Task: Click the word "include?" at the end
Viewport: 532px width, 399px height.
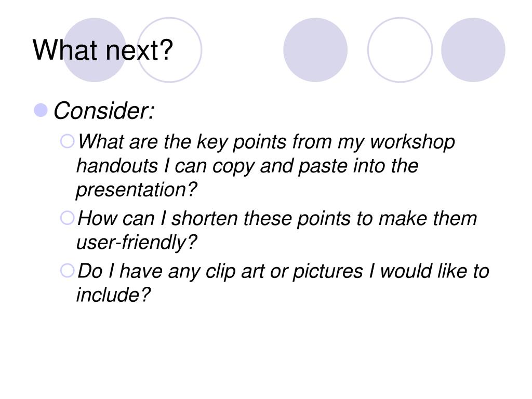Action: tap(113, 295)
